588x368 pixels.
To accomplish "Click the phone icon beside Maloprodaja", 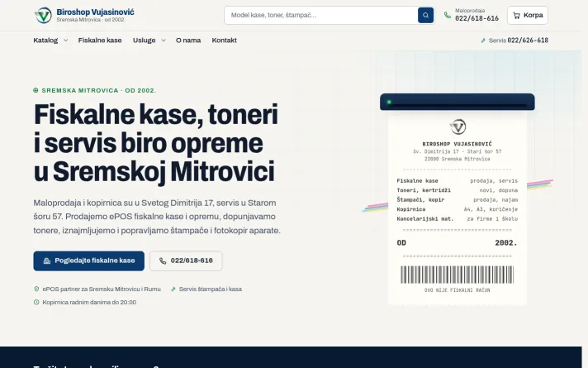I will pyautogui.click(x=448, y=15).
